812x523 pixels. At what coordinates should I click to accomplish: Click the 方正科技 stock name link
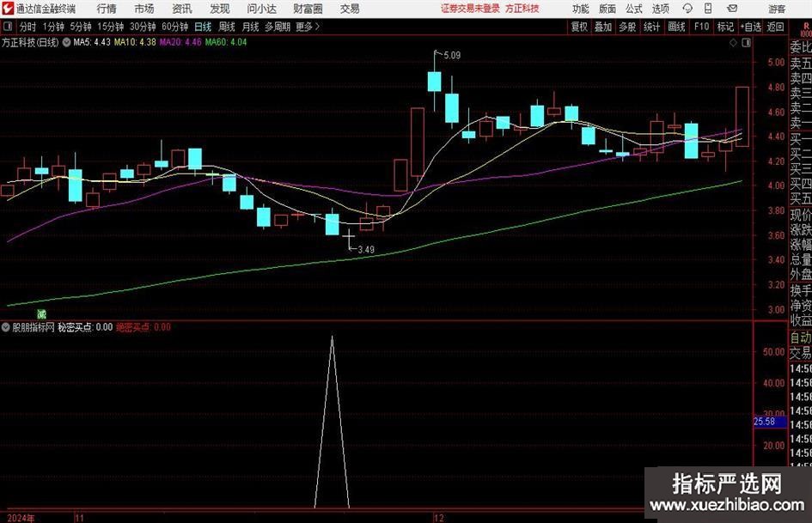522,9
